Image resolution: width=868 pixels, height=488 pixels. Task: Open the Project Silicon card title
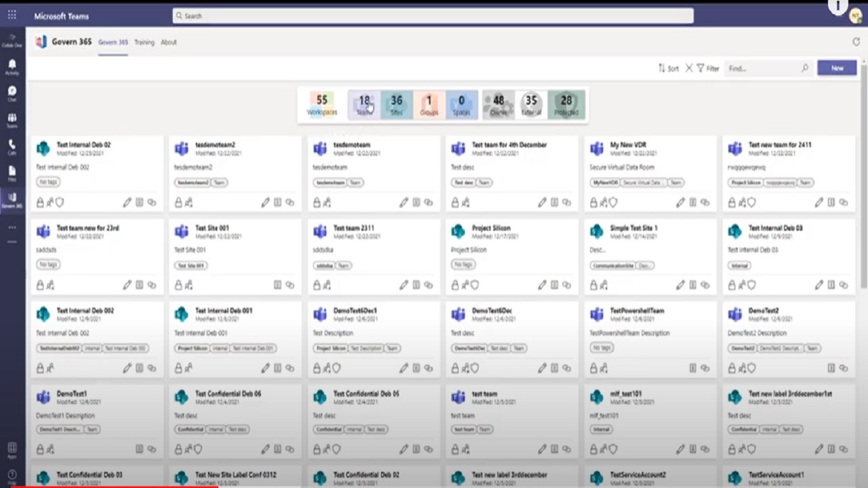click(491, 228)
